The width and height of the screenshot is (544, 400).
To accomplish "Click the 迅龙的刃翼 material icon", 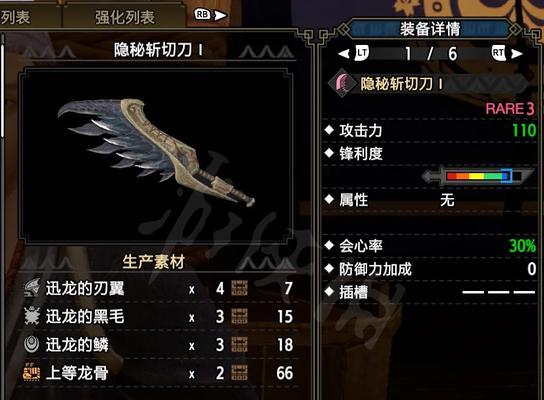I will click(32, 288).
